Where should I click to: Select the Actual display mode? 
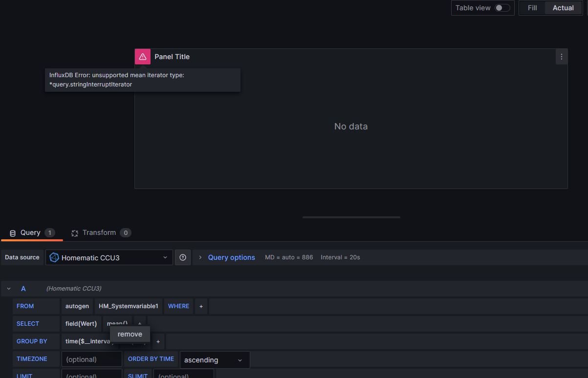563,8
